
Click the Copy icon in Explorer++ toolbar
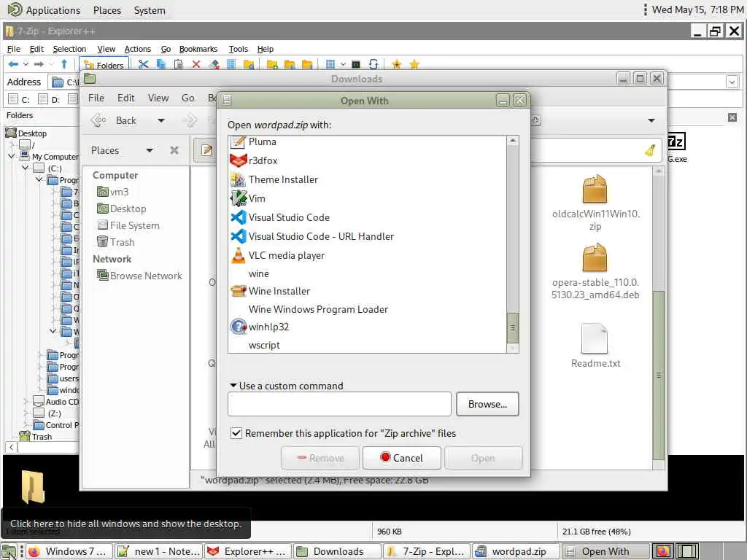coord(161,64)
